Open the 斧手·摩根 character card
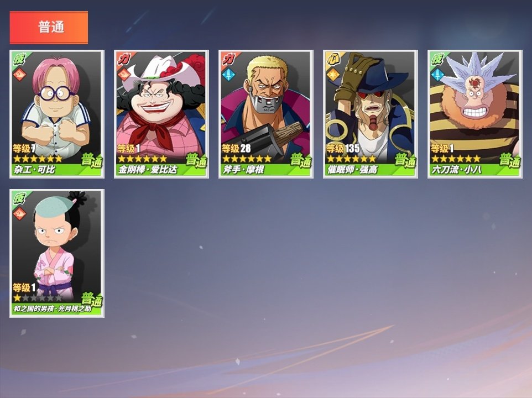This screenshot has height=398, width=532. [x=266, y=114]
